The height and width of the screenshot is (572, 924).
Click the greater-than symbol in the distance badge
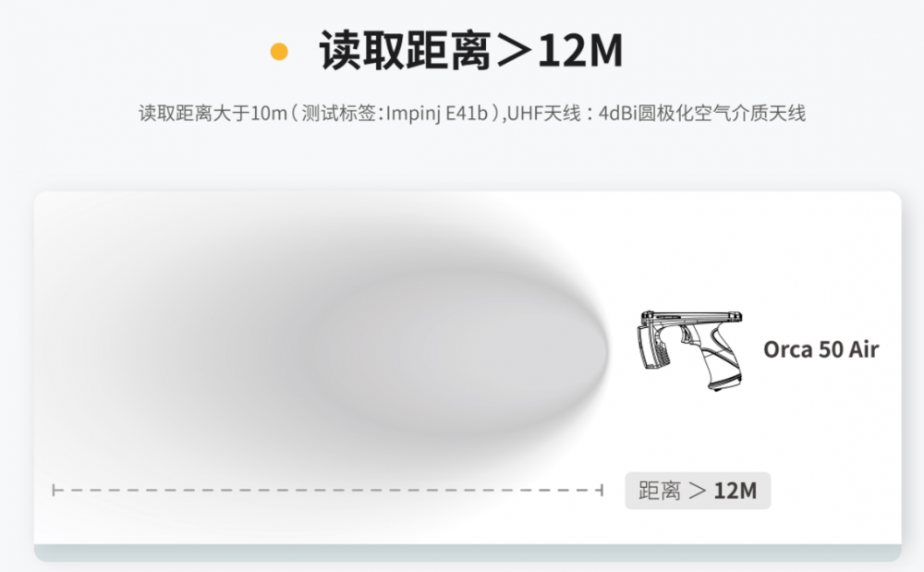coord(697,491)
